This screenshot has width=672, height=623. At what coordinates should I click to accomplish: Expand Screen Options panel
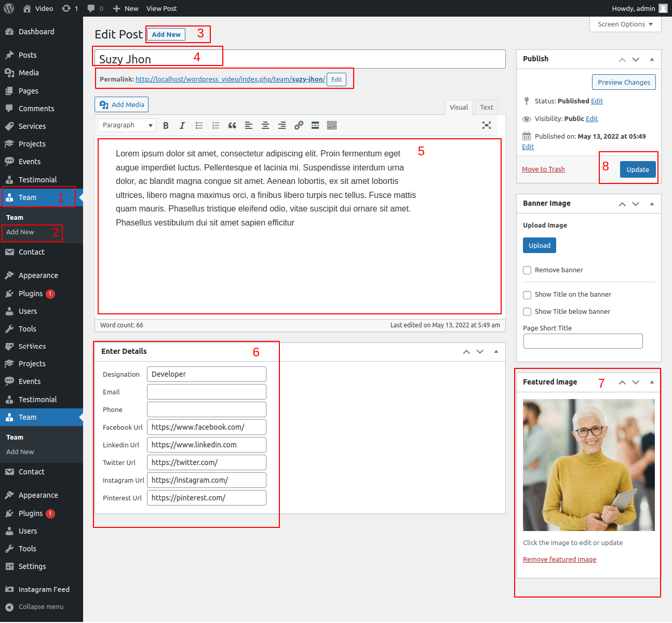click(625, 24)
